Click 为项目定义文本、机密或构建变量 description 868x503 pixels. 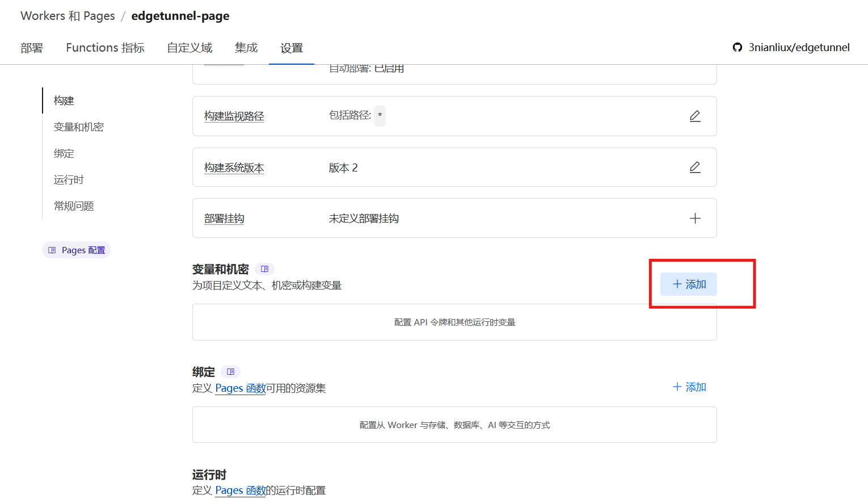(267, 286)
